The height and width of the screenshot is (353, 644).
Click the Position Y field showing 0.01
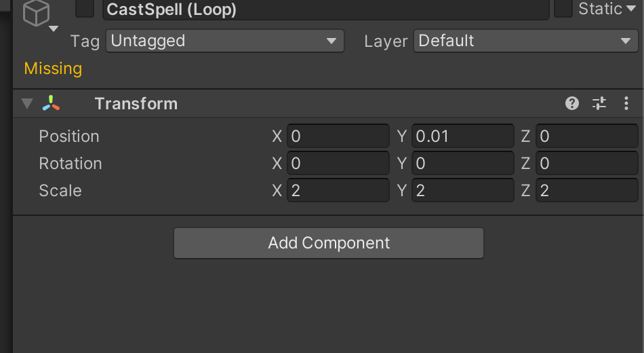462,136
